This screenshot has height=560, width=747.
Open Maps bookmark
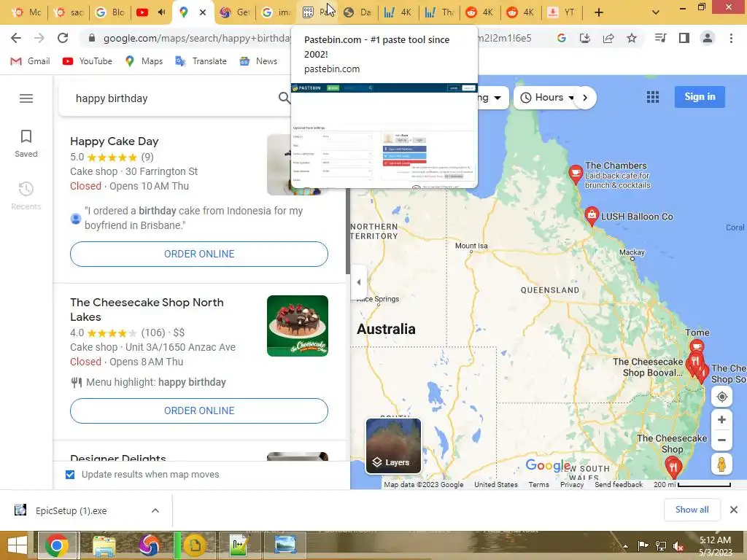(144, 61)
